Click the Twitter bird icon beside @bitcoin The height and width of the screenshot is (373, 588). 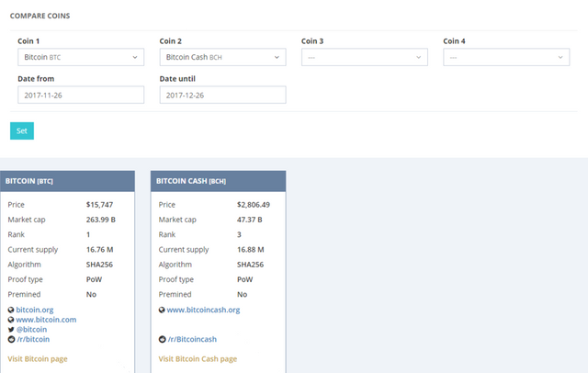click(11, 330)
